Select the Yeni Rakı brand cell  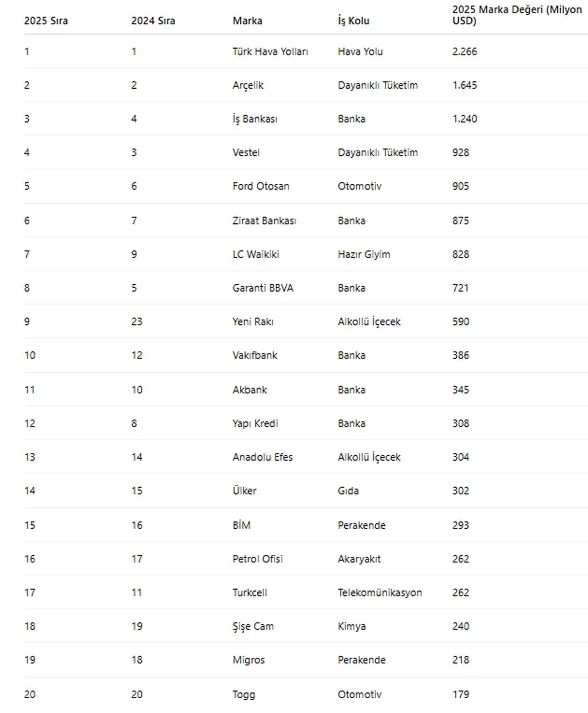coord(253,322)
